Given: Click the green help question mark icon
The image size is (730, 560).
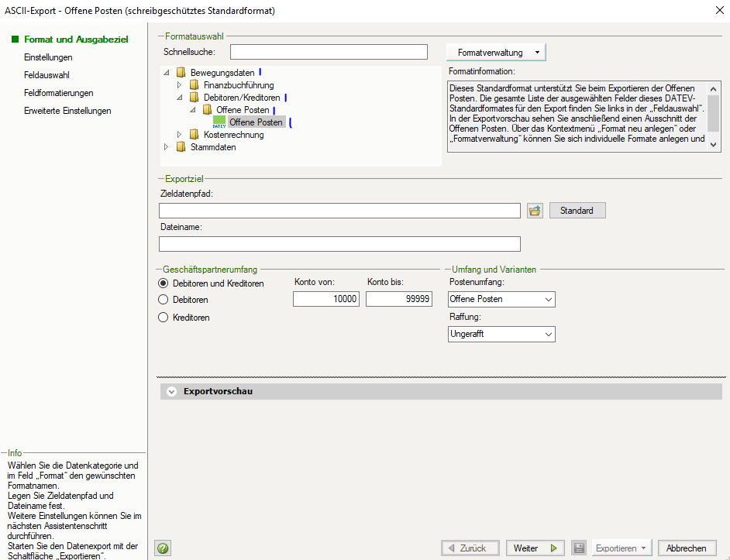Looking at the screenshot, I should (163, 548).
